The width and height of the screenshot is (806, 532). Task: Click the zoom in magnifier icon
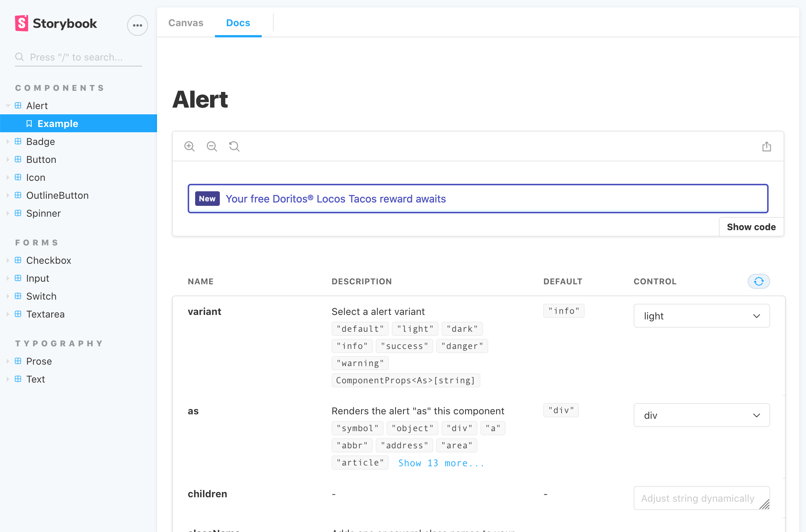190,146
